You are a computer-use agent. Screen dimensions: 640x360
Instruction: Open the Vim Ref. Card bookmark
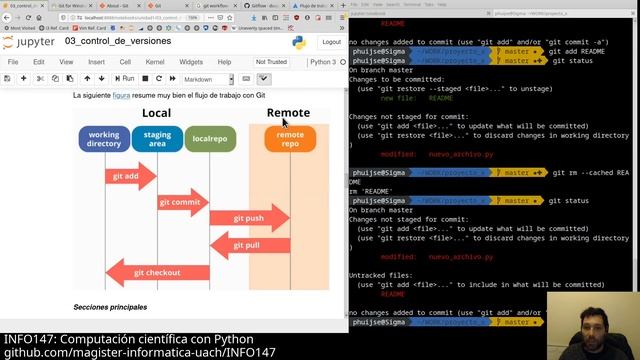pyautogui.click(x=89, y=28)
